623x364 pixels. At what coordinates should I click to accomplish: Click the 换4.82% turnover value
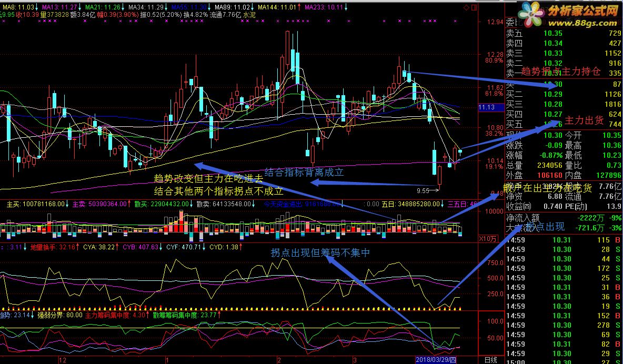[195, 15]
